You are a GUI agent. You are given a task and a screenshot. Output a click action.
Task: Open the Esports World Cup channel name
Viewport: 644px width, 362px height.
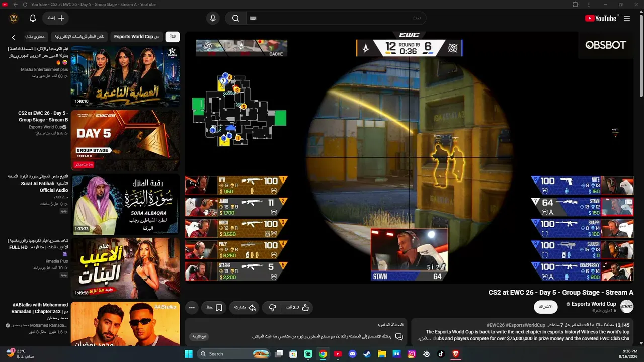pos(594,304)
